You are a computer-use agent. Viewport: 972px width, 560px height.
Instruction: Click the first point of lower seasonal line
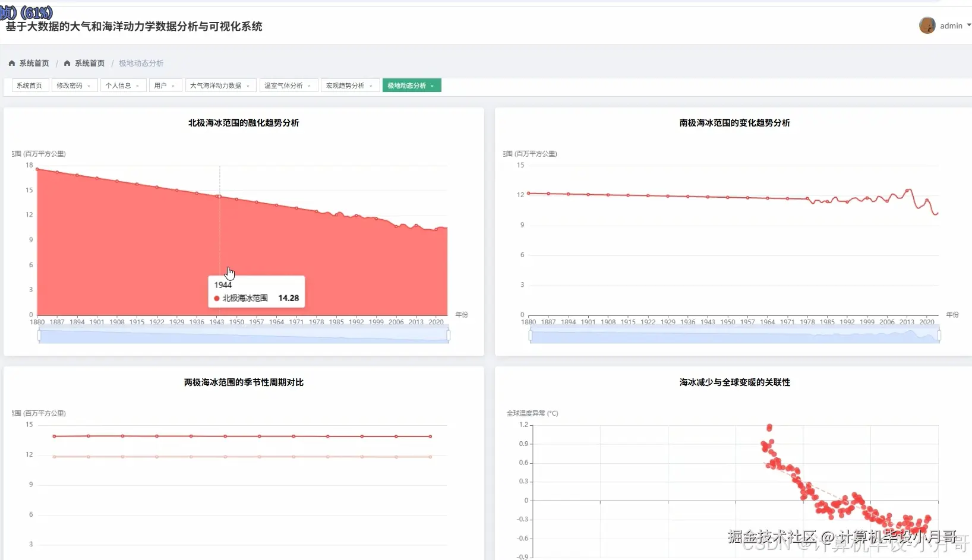click(54, 457)
